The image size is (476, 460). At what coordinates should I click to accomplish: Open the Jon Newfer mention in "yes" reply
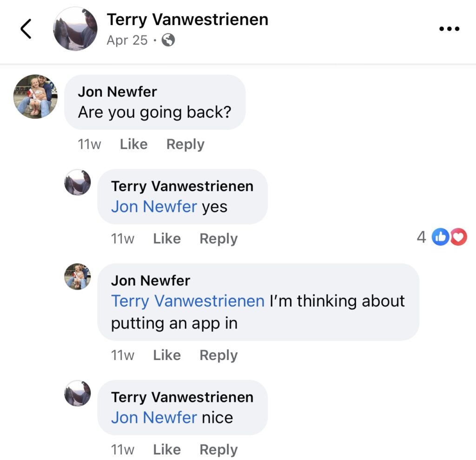pos(154,207)
